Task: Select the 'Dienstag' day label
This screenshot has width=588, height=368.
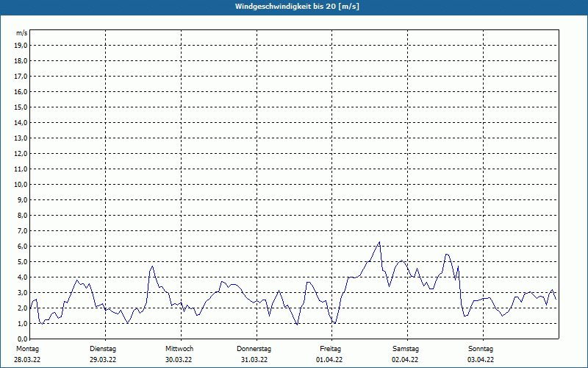Action: tap(103, 349)
